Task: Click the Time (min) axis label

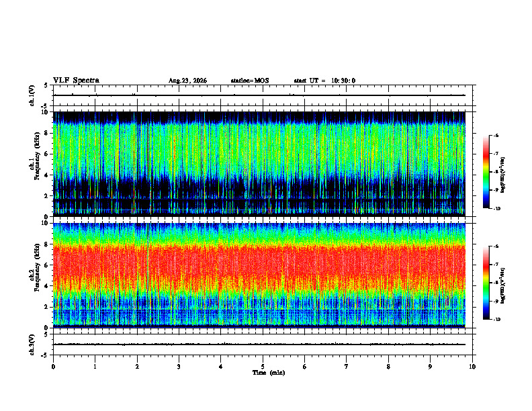Action: [269, 373]
